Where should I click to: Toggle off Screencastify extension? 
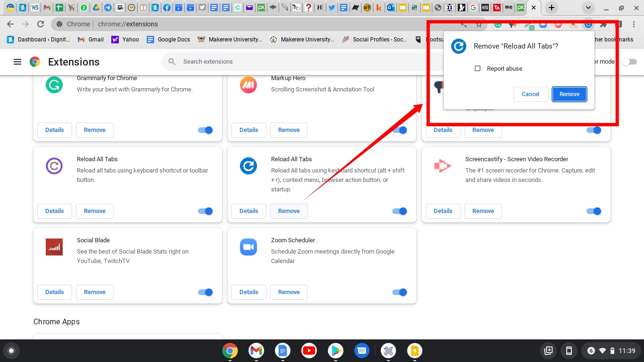pos(594,211)
